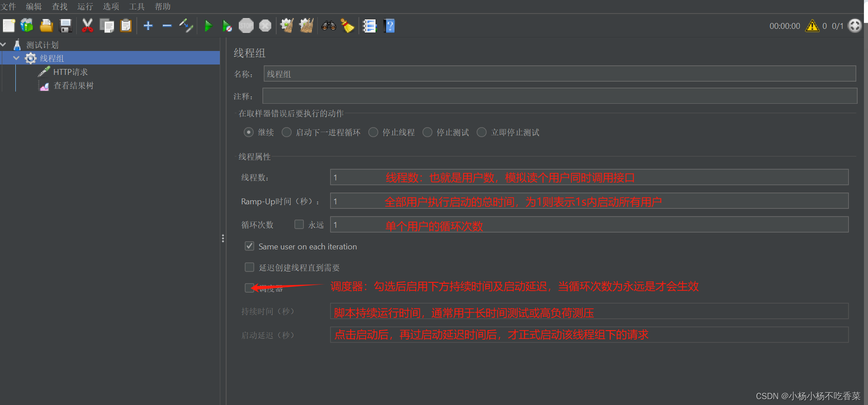The width and height of the screenshot is (868, 405).
Task: Start test without pauses icon
Action: [x=227, y=26]
